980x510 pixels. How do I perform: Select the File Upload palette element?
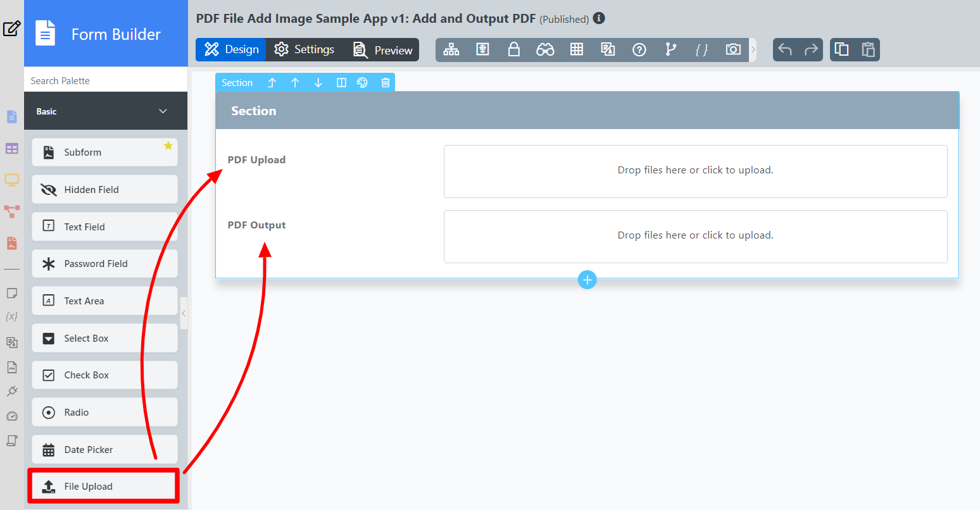104,487
